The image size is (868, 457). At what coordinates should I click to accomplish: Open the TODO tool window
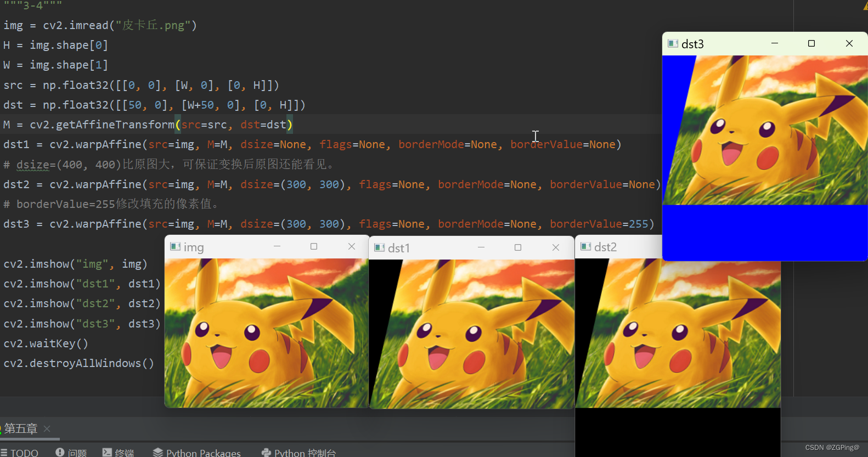20,453
